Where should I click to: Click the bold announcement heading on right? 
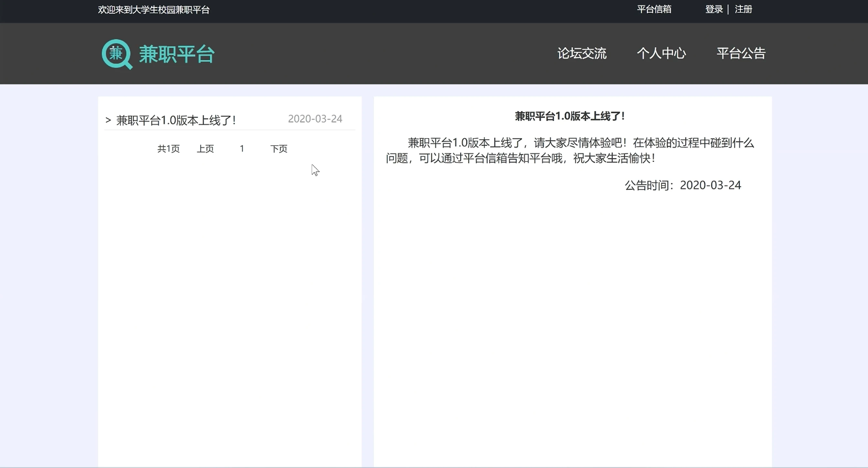point(569,116)
